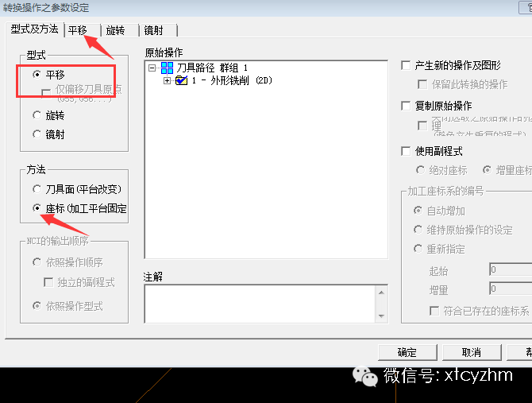Check the 复制原始操作 option
This screenshot has width=532, height=403.
point(406,106)
